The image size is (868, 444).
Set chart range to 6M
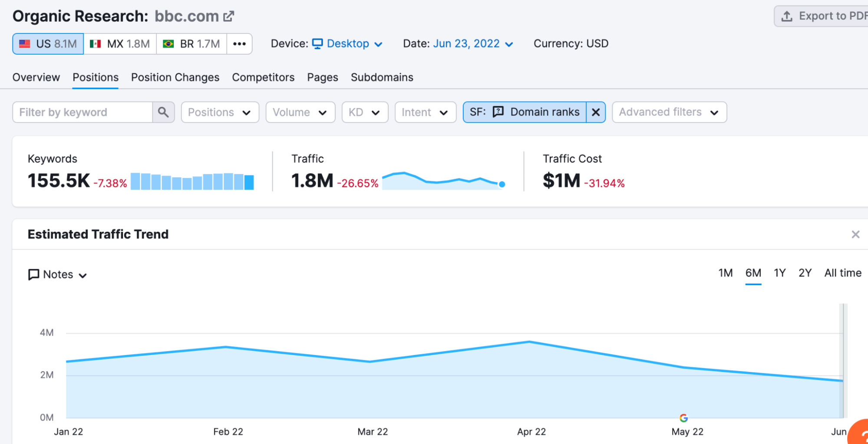[753, 273]
